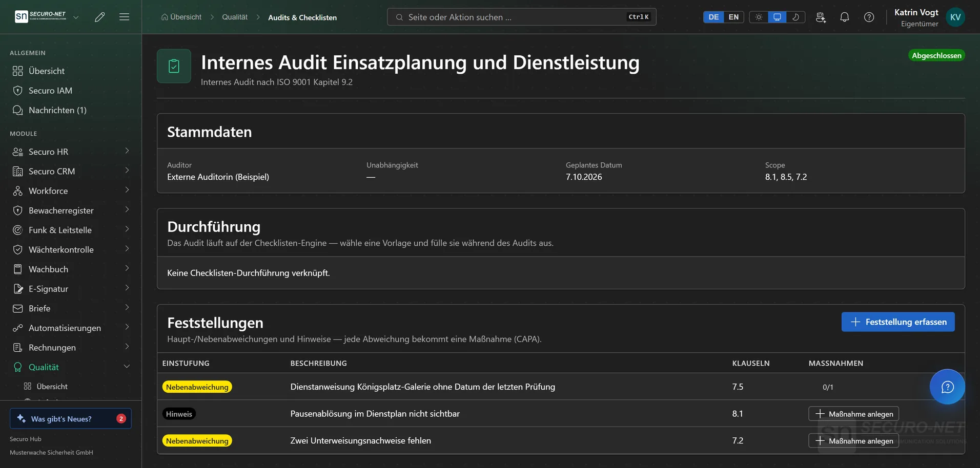Click the Bewacherregister shield icon
Viewport: 980px width, 468px height.
coord(18,210)
